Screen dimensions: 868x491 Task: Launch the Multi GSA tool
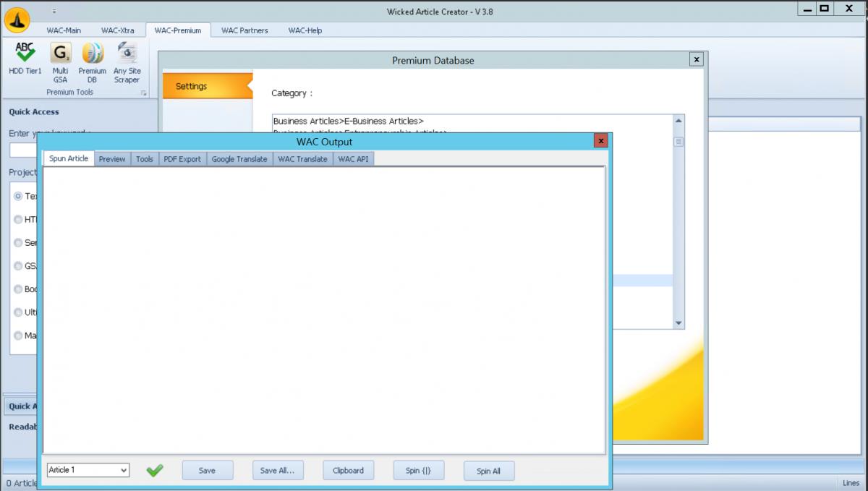tap(60, 62)
